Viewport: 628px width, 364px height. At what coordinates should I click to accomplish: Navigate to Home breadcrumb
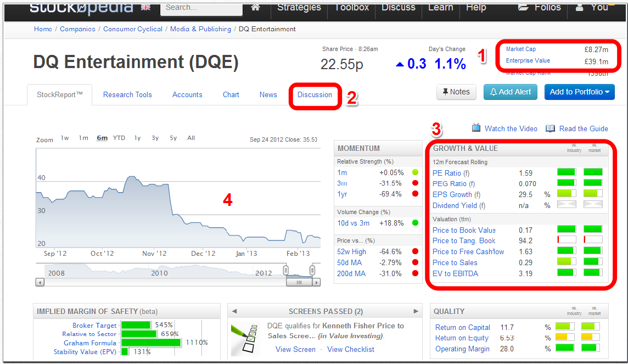(x=43, y=29)
